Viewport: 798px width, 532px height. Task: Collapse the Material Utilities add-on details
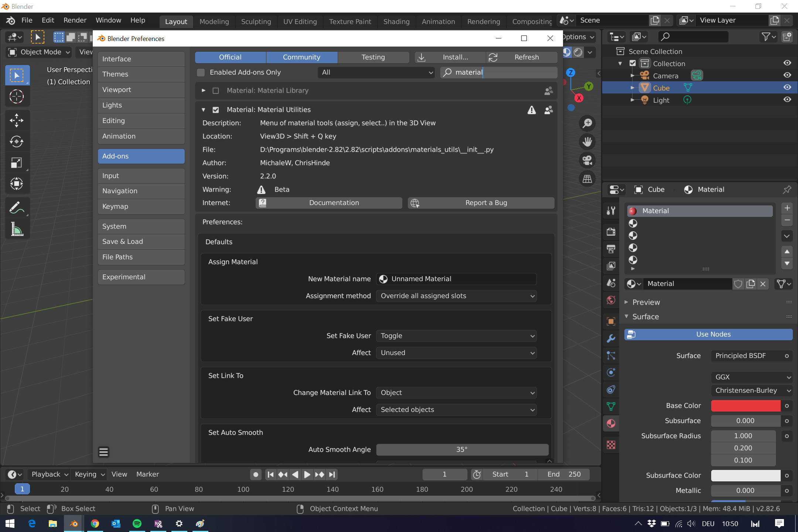point(203,110)
